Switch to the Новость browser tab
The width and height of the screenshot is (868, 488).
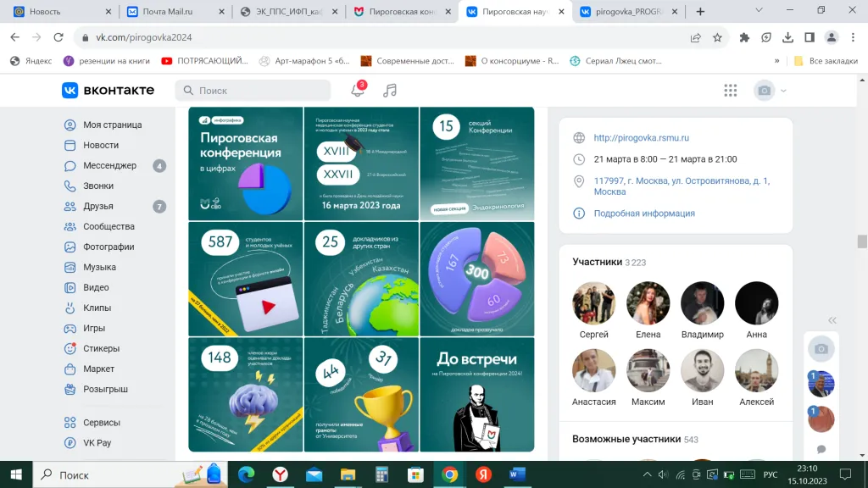click(62, 12)
